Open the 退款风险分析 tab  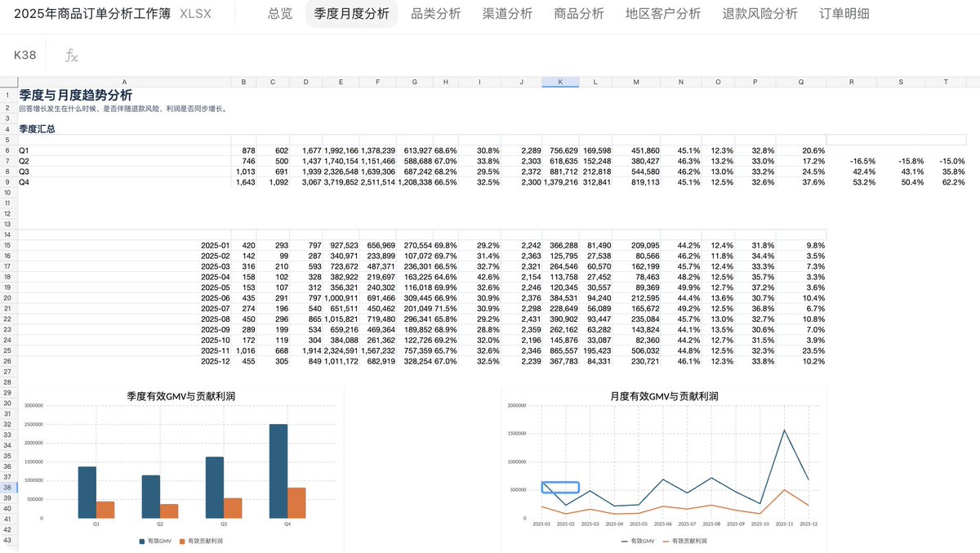click(760, 14)
